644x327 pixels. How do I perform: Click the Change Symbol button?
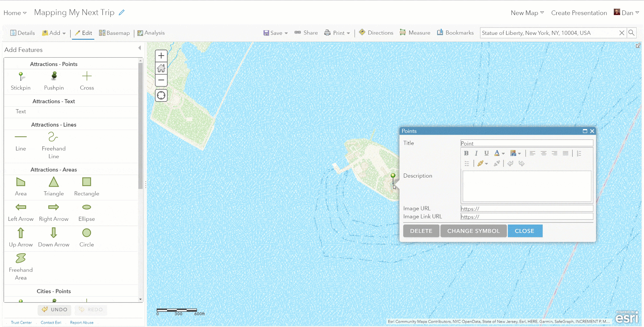(474, 231)
